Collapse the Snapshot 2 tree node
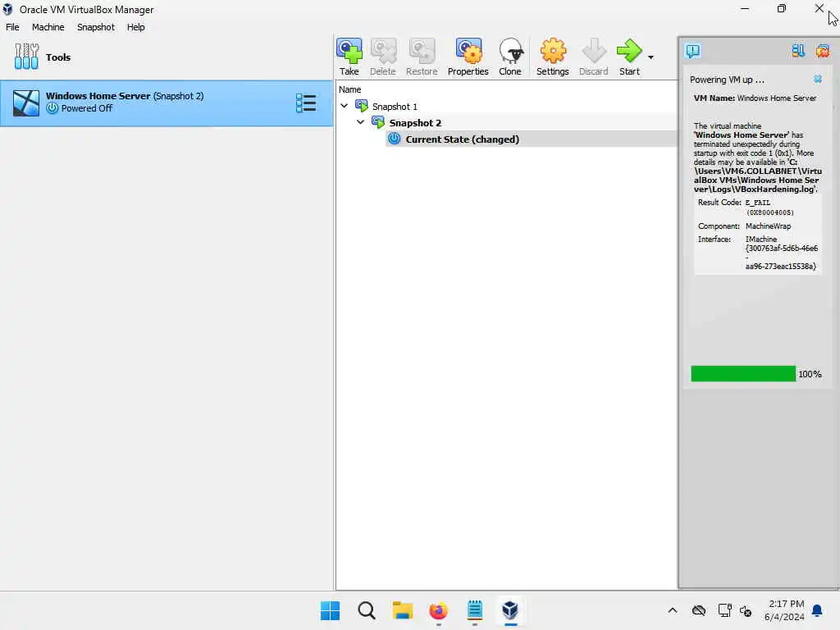This screenshot has height=630, width=840. coord(361,122)
